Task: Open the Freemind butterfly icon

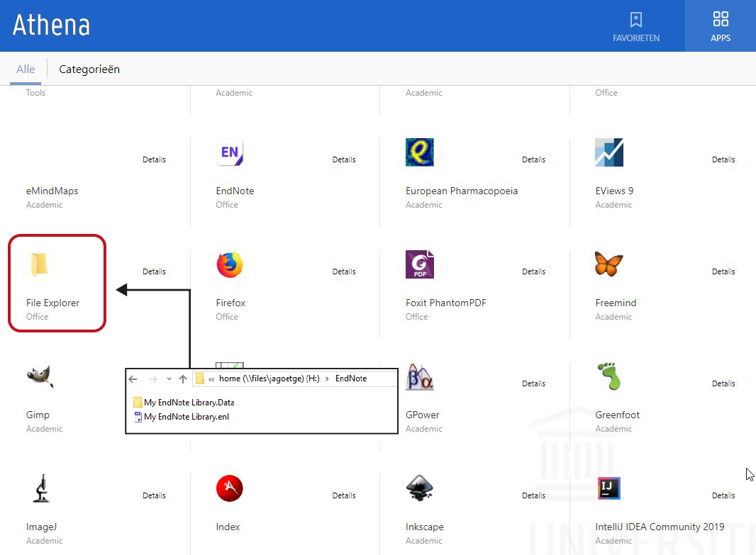Action: 609,265
